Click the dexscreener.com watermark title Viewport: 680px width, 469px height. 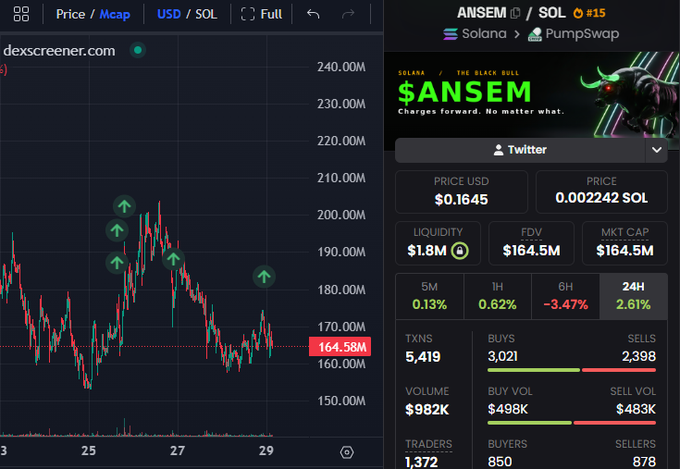59,51
